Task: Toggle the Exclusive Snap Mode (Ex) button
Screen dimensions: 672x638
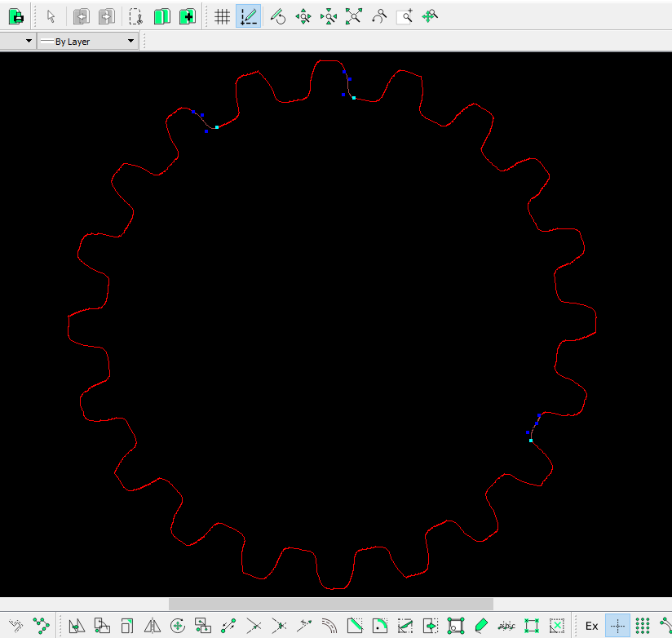Action: 592,626
